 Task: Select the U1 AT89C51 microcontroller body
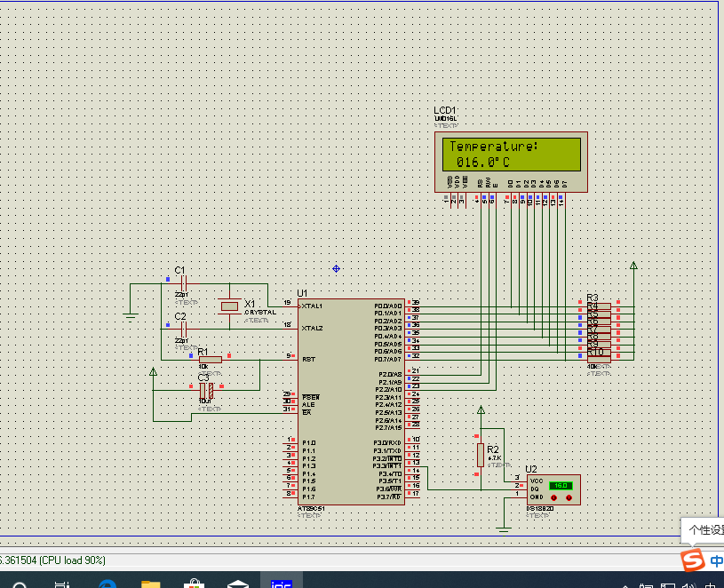pyautogui.click(x=351, y=402)
